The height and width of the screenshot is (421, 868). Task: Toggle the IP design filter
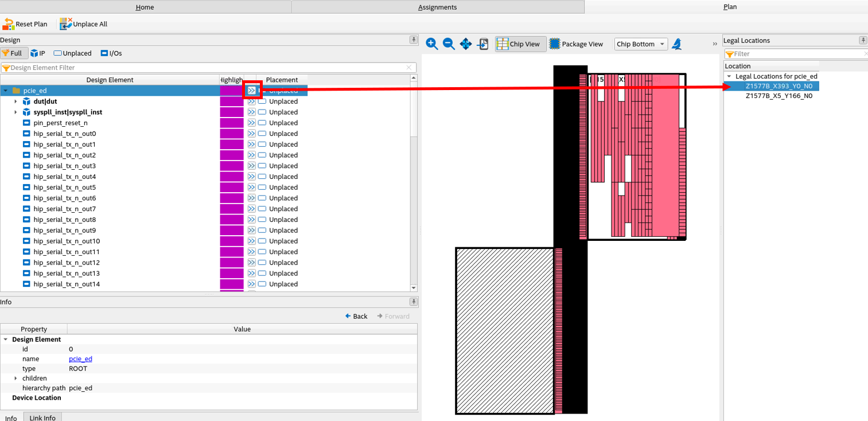[x=38, y=53]
